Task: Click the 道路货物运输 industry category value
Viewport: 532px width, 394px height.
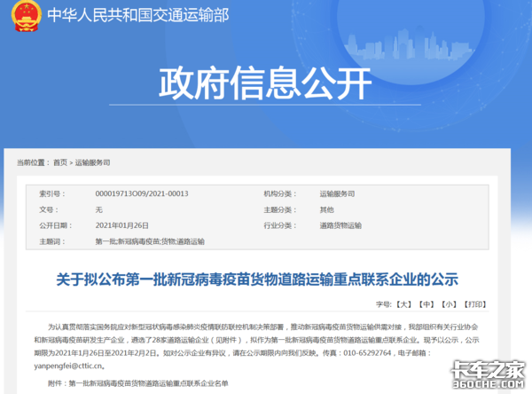Action: pos(341,225)
